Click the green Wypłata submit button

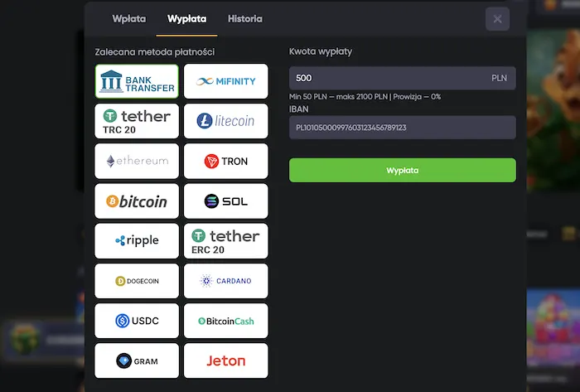click(x=403, y=170)
